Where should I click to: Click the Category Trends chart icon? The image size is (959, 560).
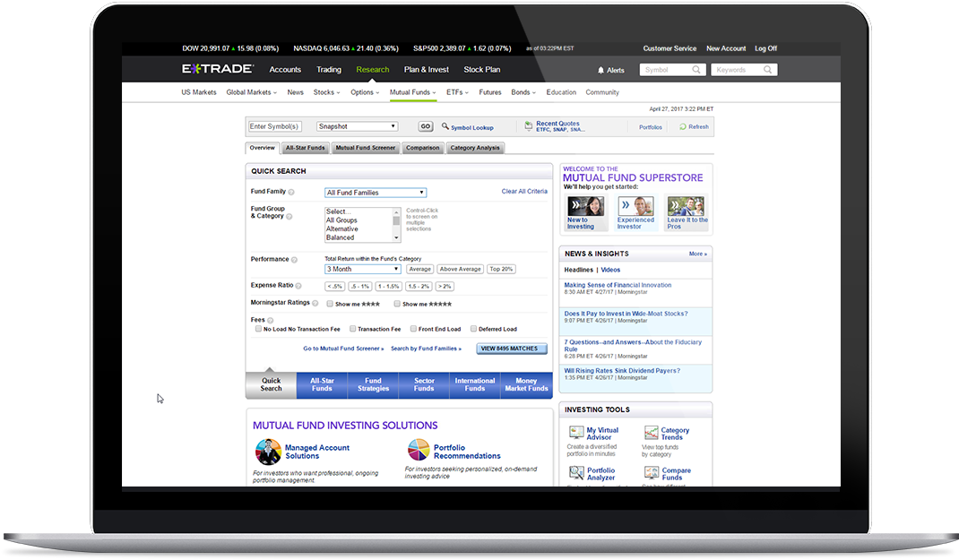coord(651,433)
